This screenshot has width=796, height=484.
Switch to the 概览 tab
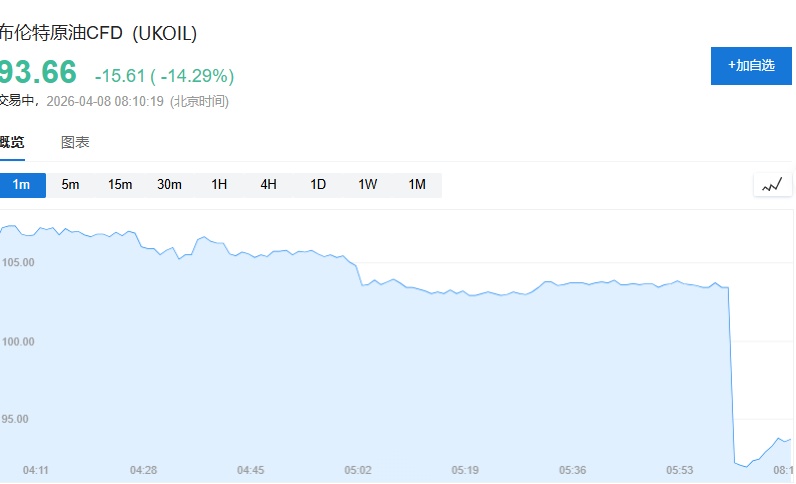click(12, 142)
